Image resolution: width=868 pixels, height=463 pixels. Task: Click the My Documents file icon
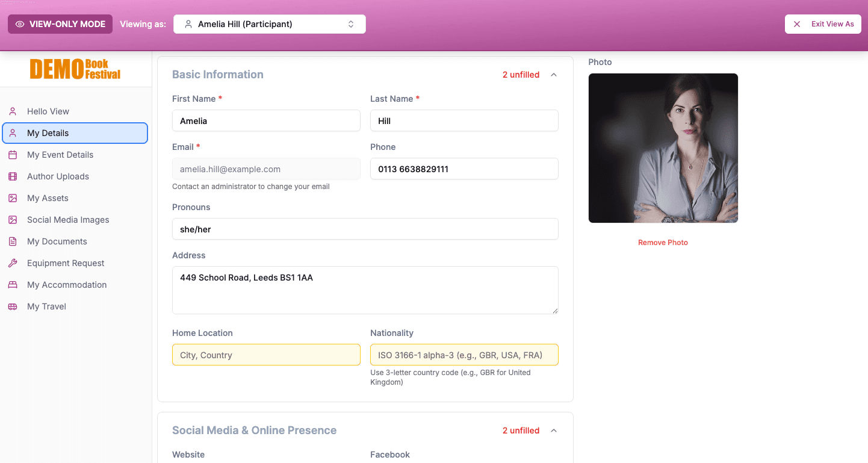pyautogui.click(x=13, y=241)
